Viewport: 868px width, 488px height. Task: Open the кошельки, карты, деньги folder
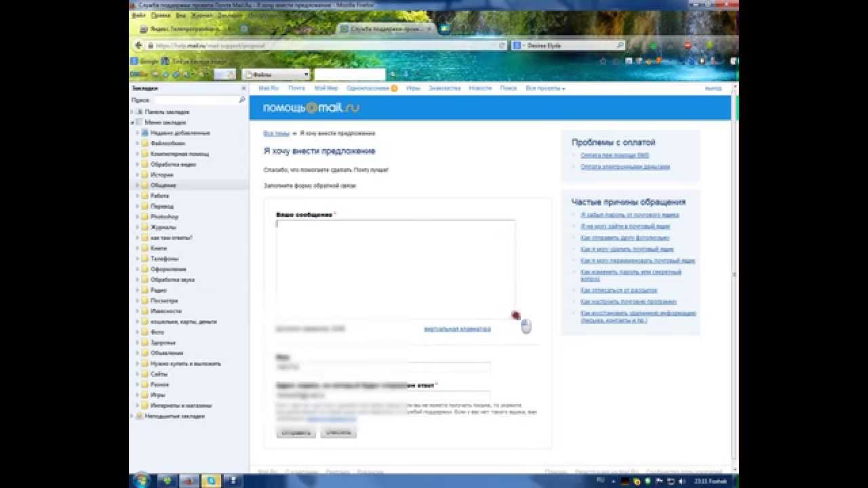pos(179,321)
